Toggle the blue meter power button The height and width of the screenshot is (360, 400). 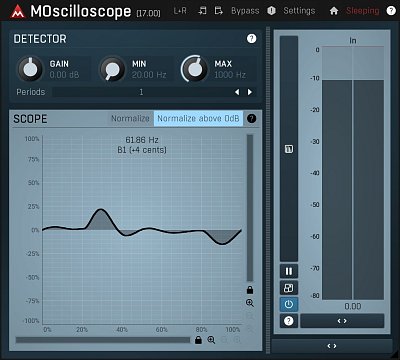(x=289, y=304)
